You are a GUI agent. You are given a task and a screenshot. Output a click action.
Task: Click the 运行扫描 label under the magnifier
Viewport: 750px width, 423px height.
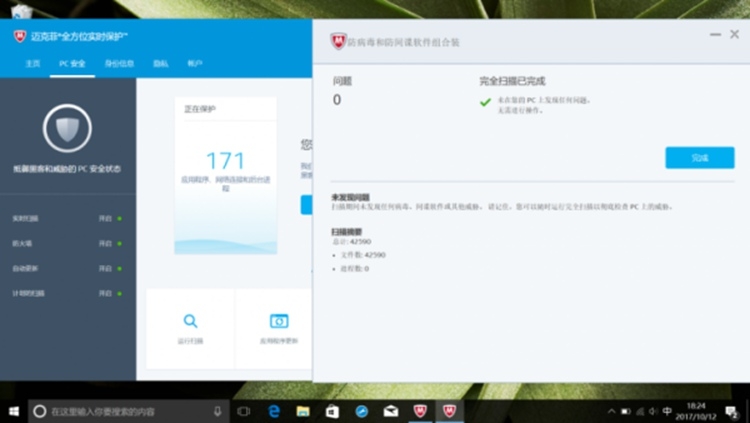pyautogui.click(x=190, y=341)
